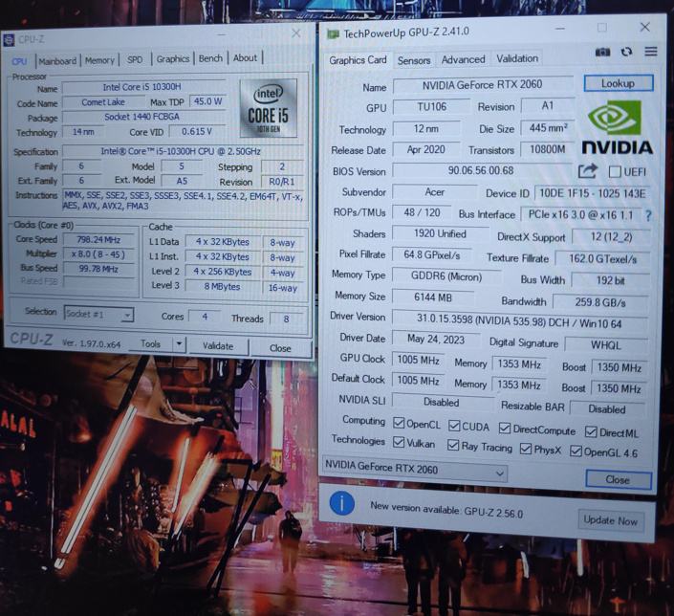Image resolution: width=674 pixels, height=616 pixels.
Task: Click the Shaders value 1920 Unified
Action: pos(440,233)
